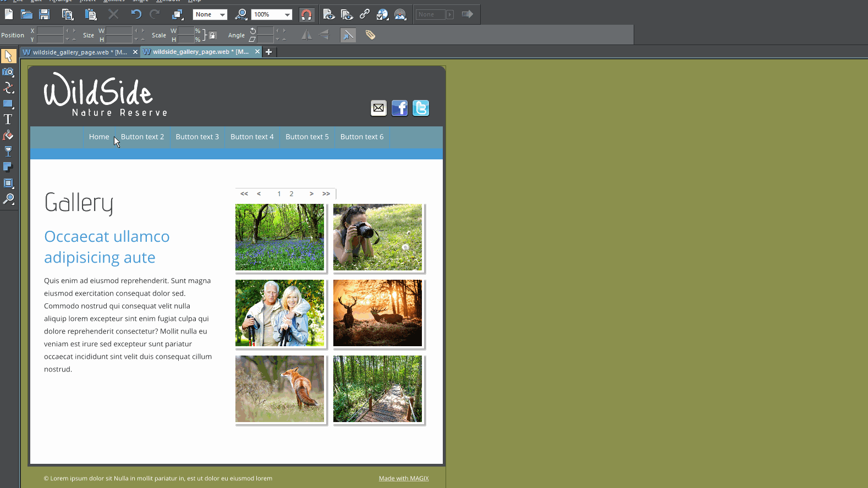Viewport: 868px width, 488px height.
Task: Open a file with folder icon
Action: click(26, 14)
